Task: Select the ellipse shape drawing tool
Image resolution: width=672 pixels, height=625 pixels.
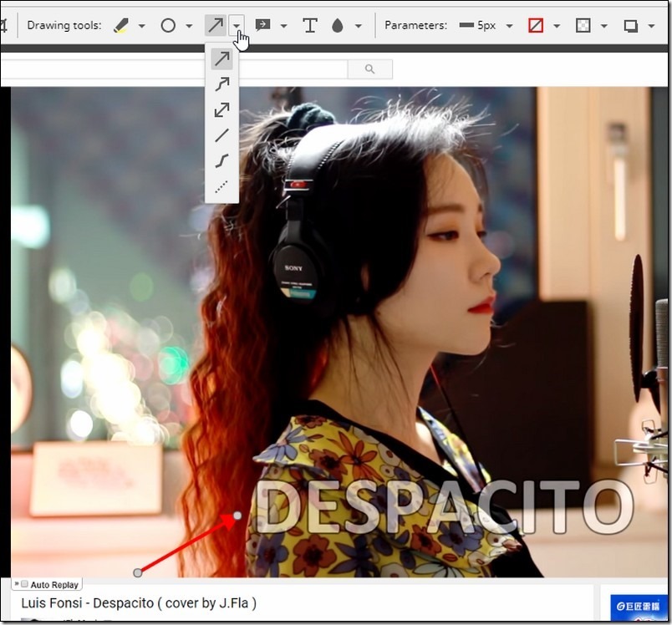Action: 168,26
